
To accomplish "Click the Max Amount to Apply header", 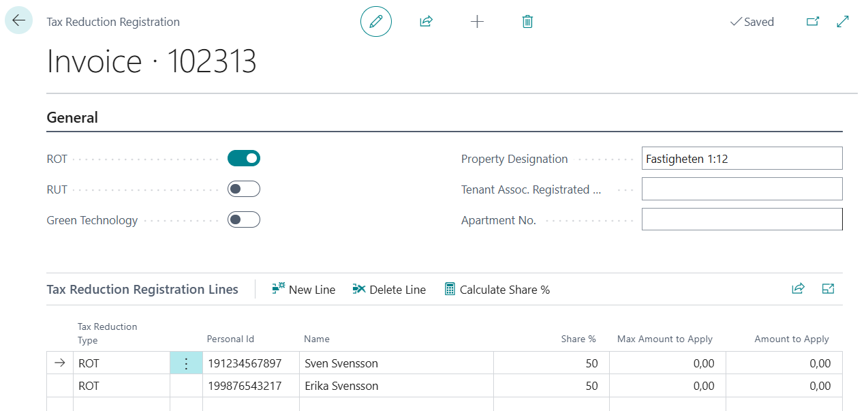I will (665, 339).
